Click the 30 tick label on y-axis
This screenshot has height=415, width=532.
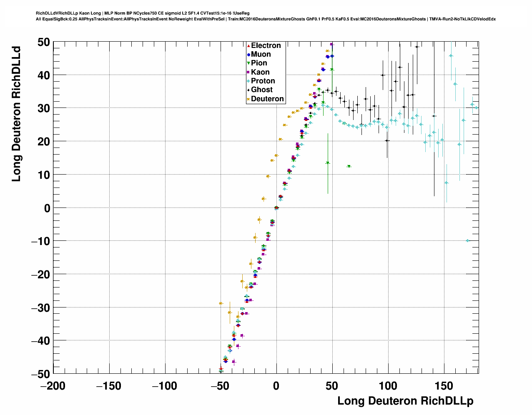coord(43,108)
